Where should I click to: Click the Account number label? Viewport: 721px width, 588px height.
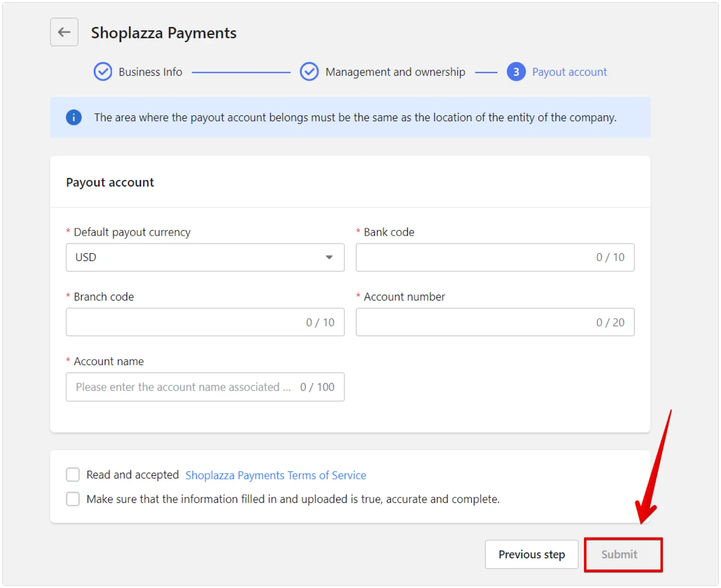click(404, 297)
